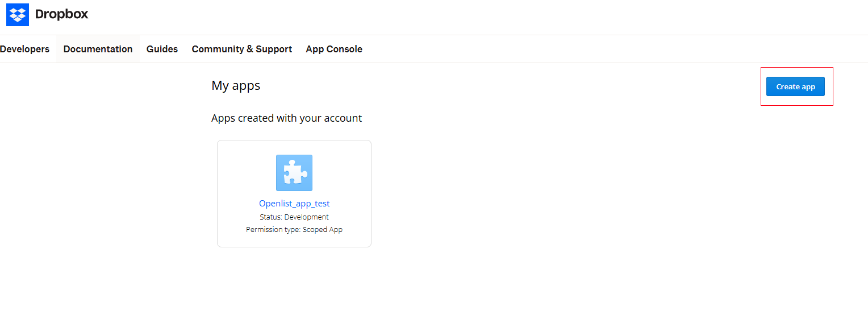Click the Dropbox wordmark text

61,15
